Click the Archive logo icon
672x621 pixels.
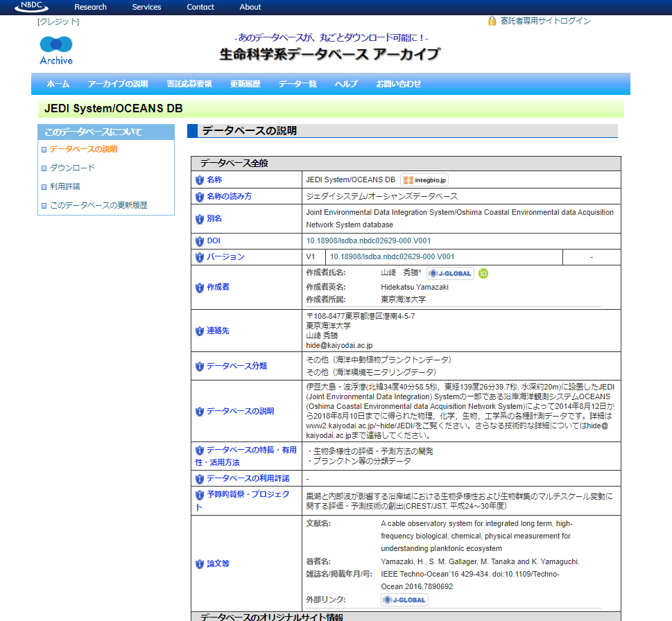[x=56, y=50]
